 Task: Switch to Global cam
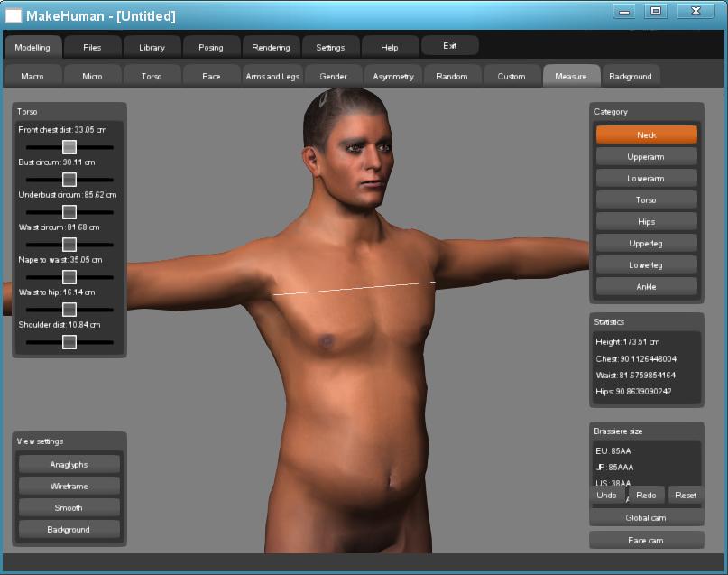[x=646, y=517]
